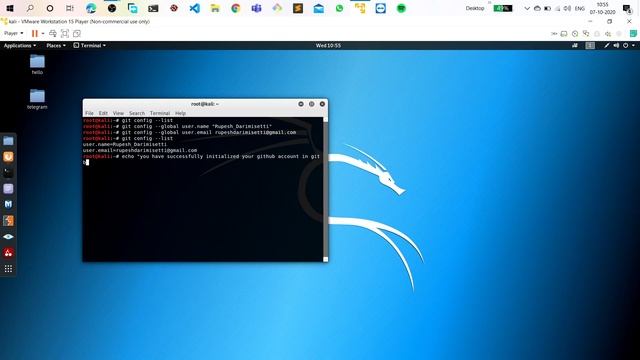This screenshot has height=360, width=640.
Task: Open OneDrive cloud tray icon
Action: click(537, 8)
